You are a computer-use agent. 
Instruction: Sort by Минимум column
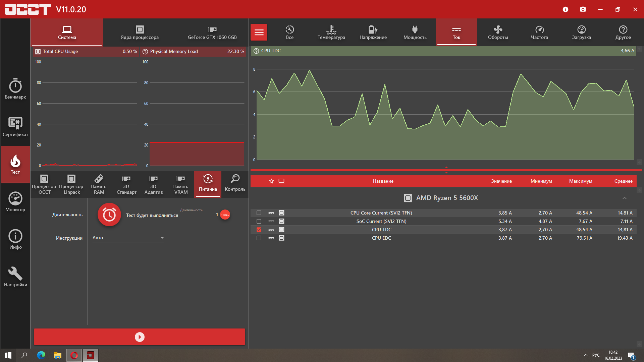pyautogui.click(x=541, y=181)
